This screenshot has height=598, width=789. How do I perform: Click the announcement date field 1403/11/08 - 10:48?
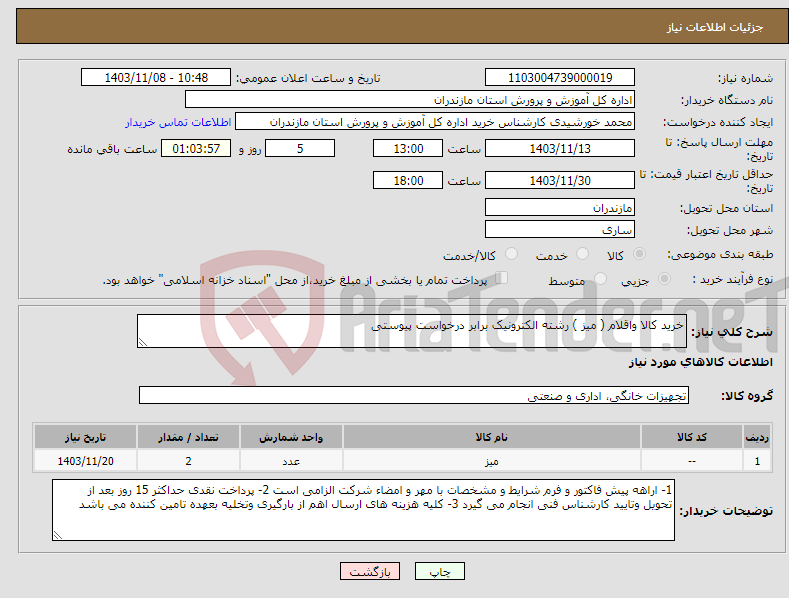pyautogui.click(x=155, y=78)
